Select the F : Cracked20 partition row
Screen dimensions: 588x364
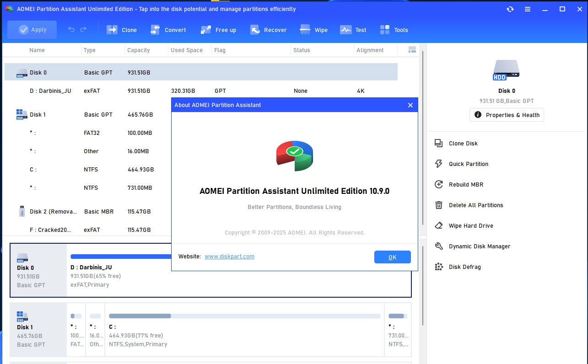(88, 230)
